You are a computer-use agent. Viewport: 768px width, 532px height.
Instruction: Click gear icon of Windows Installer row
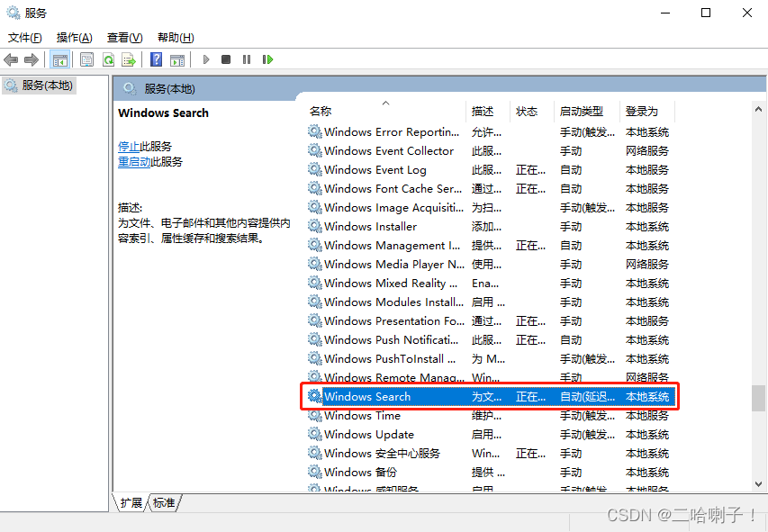pyautogui.click(x=314, y=226)
